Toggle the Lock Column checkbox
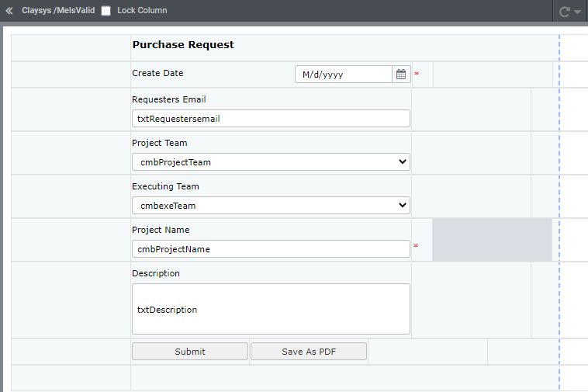 (x=106, y=11)
